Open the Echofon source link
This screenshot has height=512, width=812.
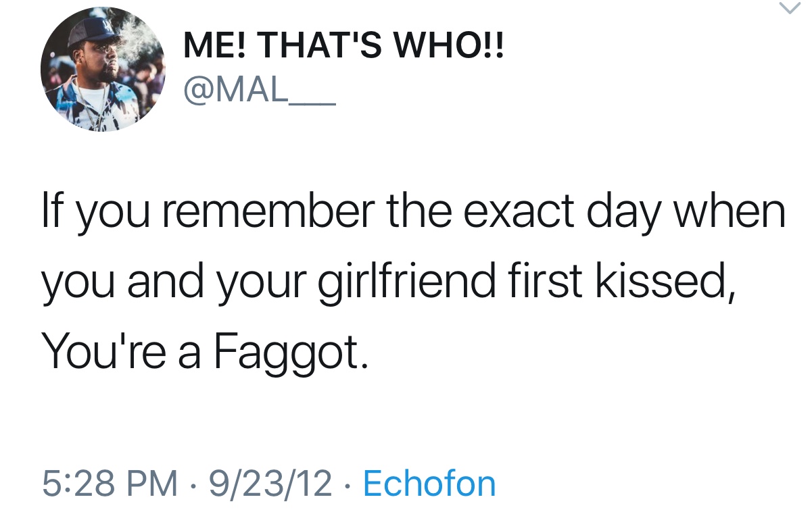[429, 484]
